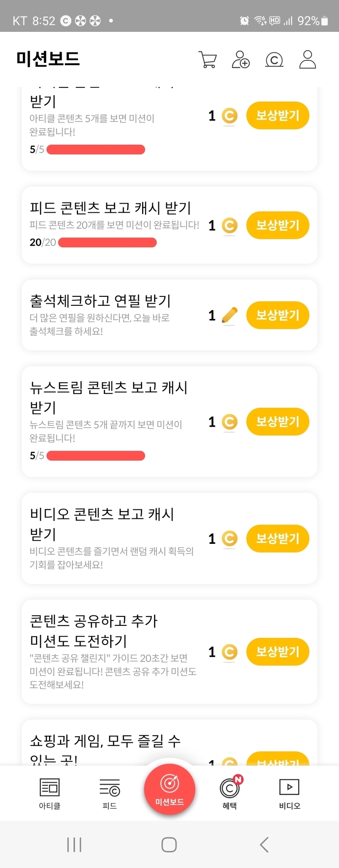Open the Android recent apps icon

(74, 845)
